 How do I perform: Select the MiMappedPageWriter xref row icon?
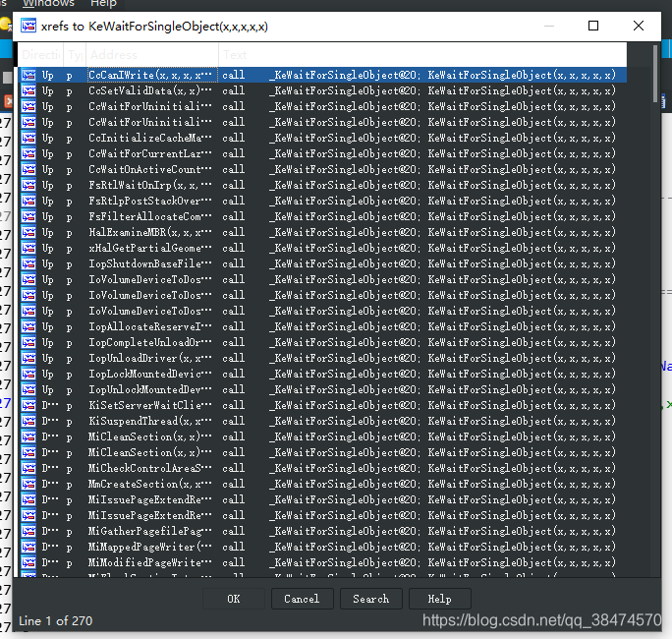(28, 547)
